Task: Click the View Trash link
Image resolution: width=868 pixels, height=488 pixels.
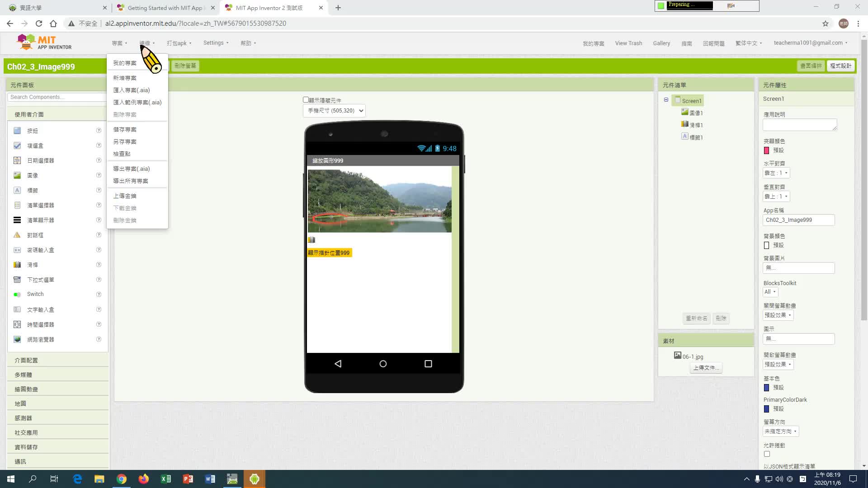Action: point(628,43)
